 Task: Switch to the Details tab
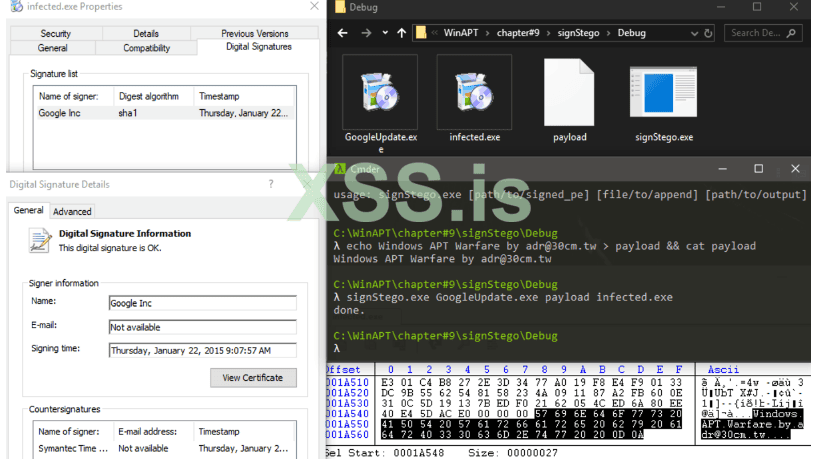tap(146, 33)
